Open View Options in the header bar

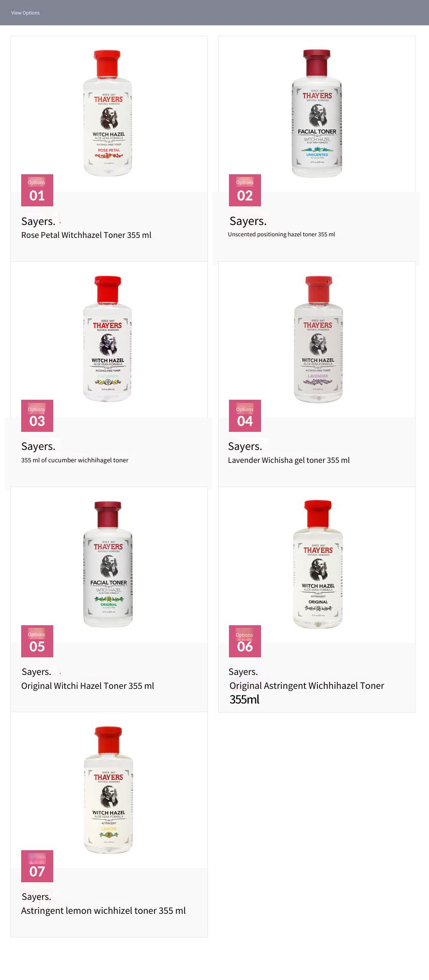point(25,12)
